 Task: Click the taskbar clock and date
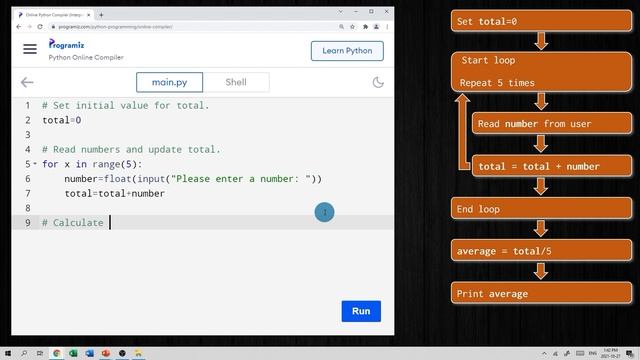point(610,353)
